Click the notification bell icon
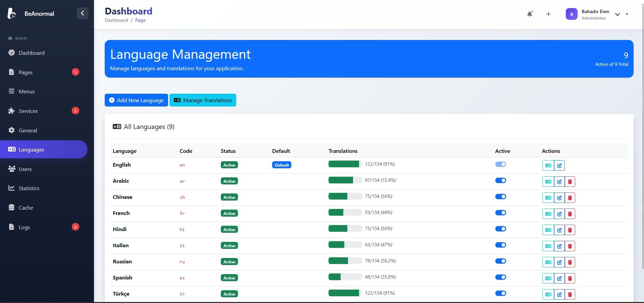This screenshot has width=644, height=303. coord(530,14)
